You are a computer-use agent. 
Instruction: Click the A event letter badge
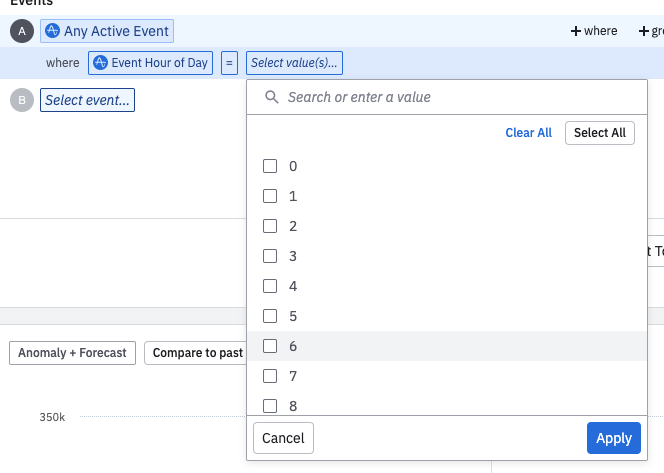coord(21,31)
